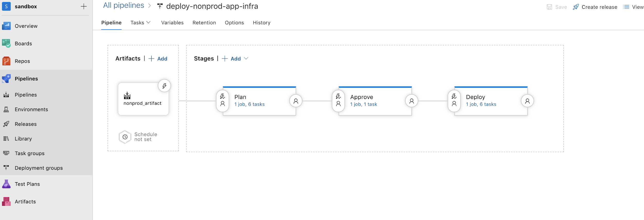Click the plus icon next to sandbox
The height and width of the screenshot is (220, 644).
pyautogui.click(x=84, y=6)
